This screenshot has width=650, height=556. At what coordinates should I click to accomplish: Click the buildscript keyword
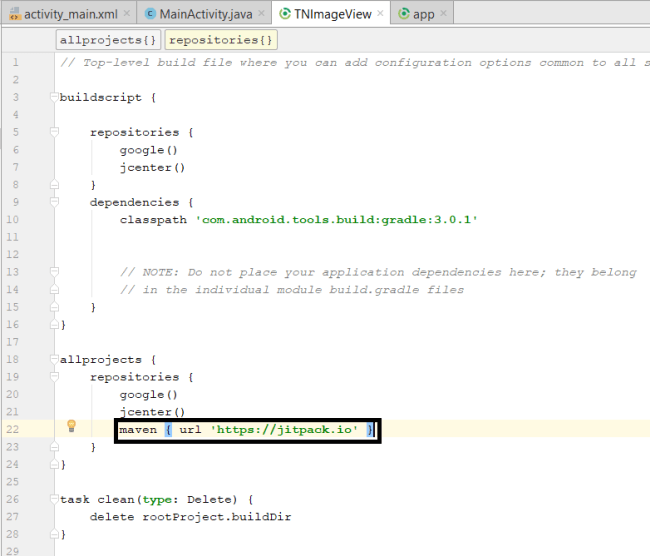point(101,97)
